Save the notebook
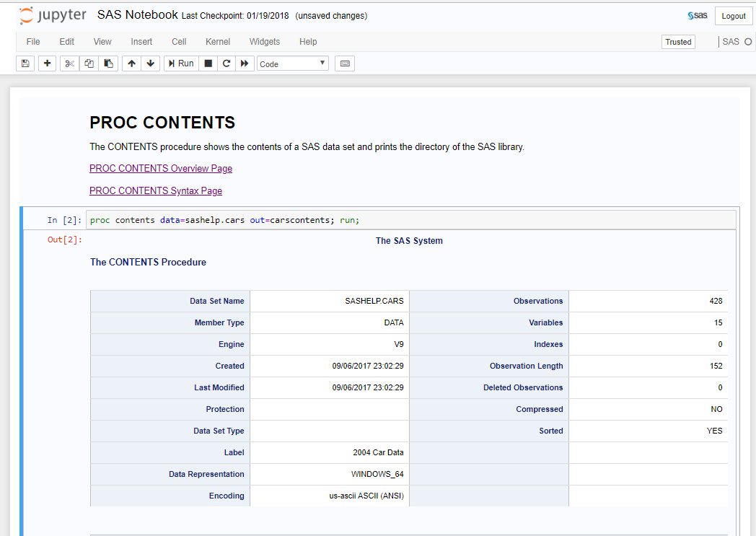Image resolution: width=756 pixels, height=536 pixels. click(x=25, y=63)
